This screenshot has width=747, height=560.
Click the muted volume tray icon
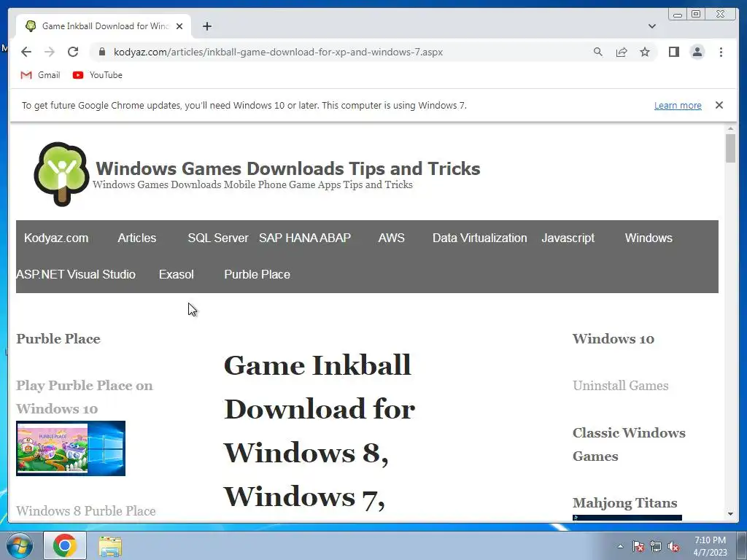[x=673, y=546]
